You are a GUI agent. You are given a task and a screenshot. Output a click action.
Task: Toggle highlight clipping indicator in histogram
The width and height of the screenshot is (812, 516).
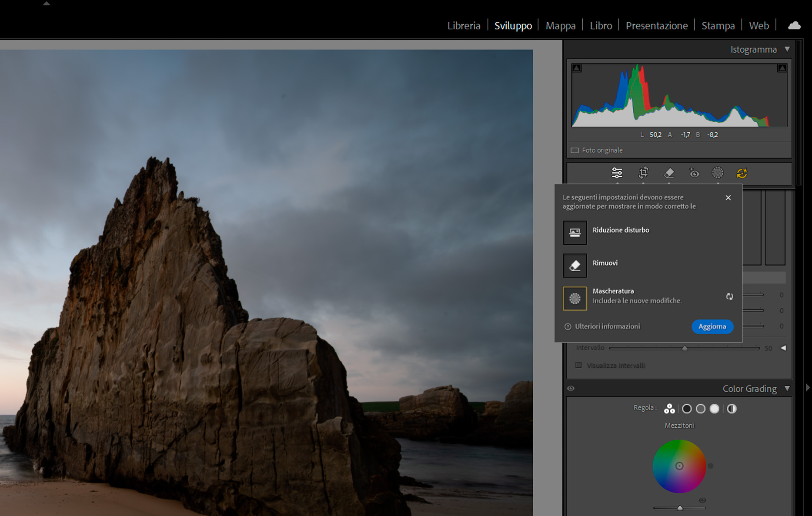point(782,68)
